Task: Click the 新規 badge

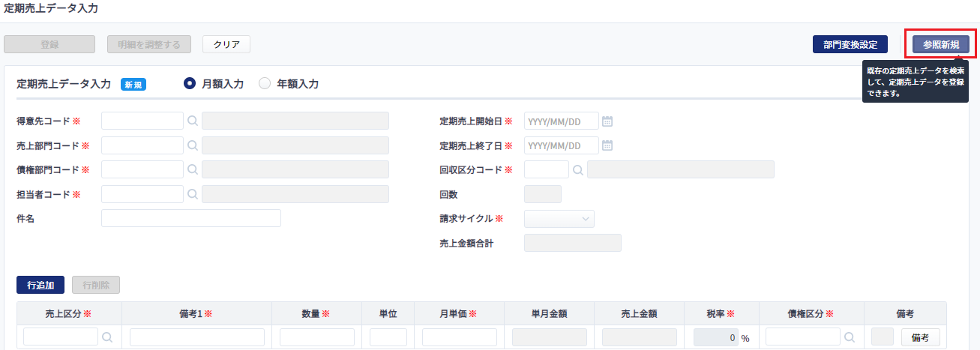Action: 133,85
